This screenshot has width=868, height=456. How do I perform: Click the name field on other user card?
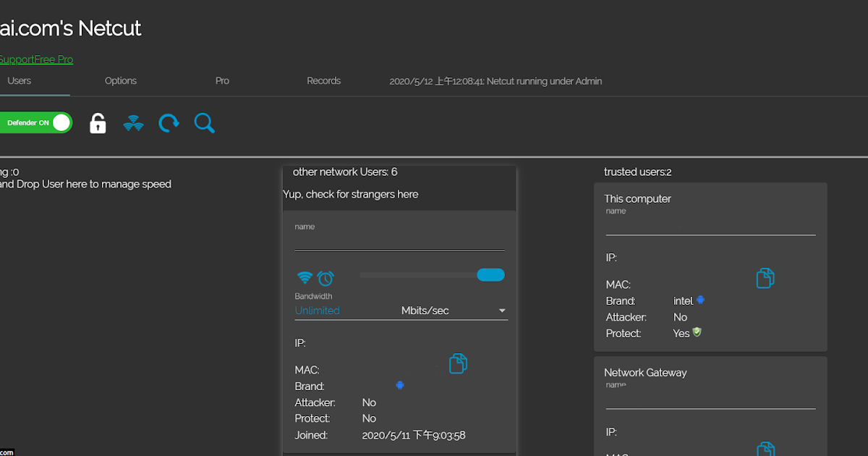(x=399, y=242)
